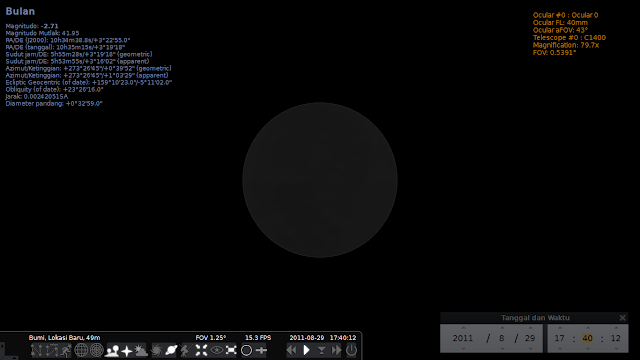Click Jarak: 0.00242051SA info line
Viewport: 640px width, 360px height.
point(37,97)
